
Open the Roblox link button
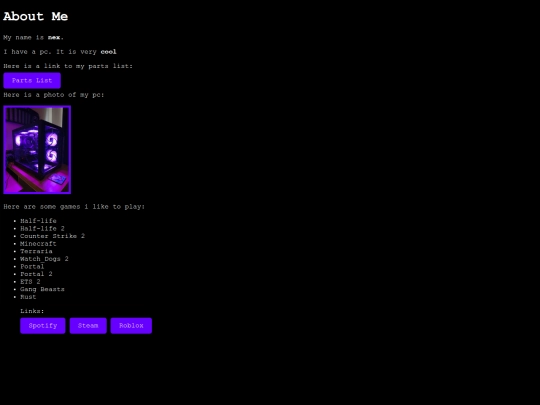click(131, 325)
